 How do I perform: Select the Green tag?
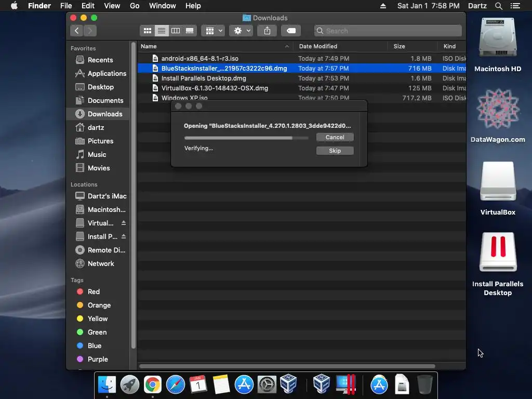pyautogui.click(x=98, y=332)
